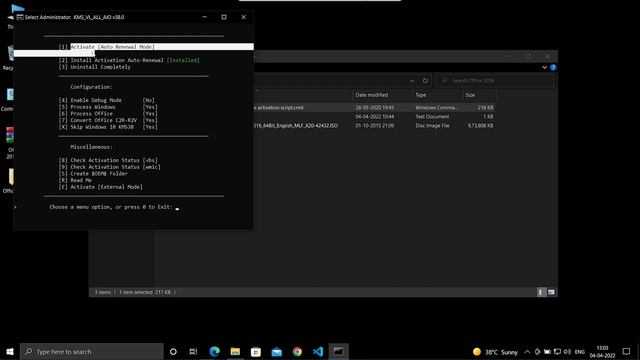Image resolution: width=640 pixels, height=360 pixels.
Task: Click the Cortana circle icon
Action: pos(173,351)
